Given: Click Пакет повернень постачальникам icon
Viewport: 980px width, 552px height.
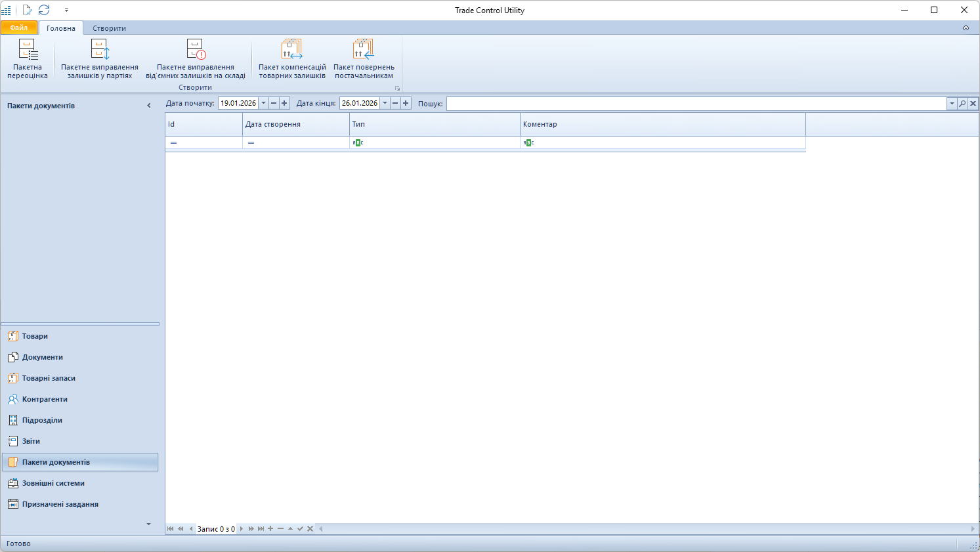Looking at the screenshot, I should click(364, 51).
